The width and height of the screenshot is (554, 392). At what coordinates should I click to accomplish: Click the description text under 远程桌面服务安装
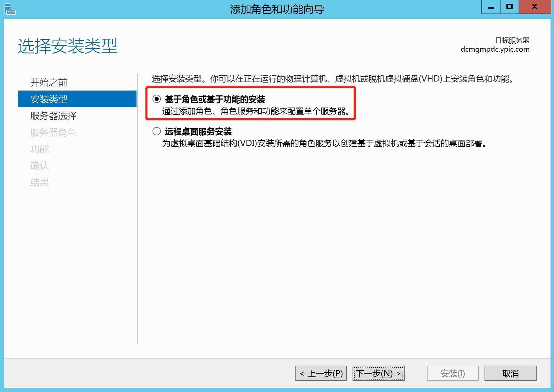pyautogui.click(x=324, y=144)
